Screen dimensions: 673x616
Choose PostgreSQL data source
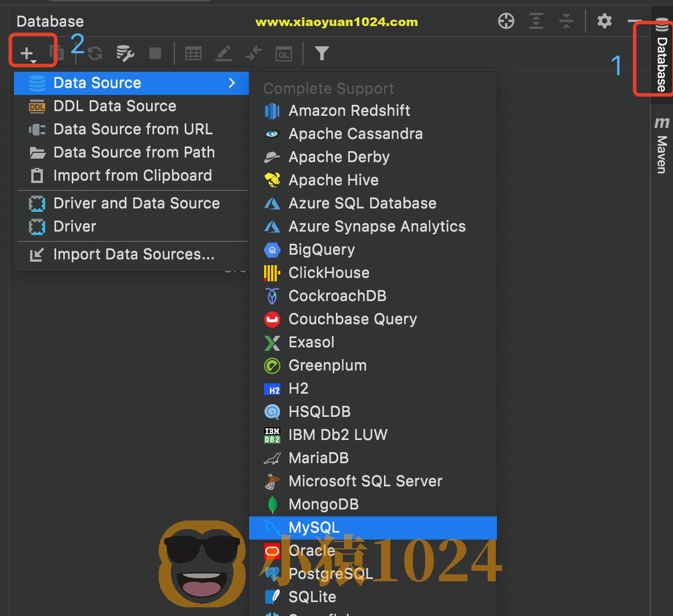pos(331,574)
